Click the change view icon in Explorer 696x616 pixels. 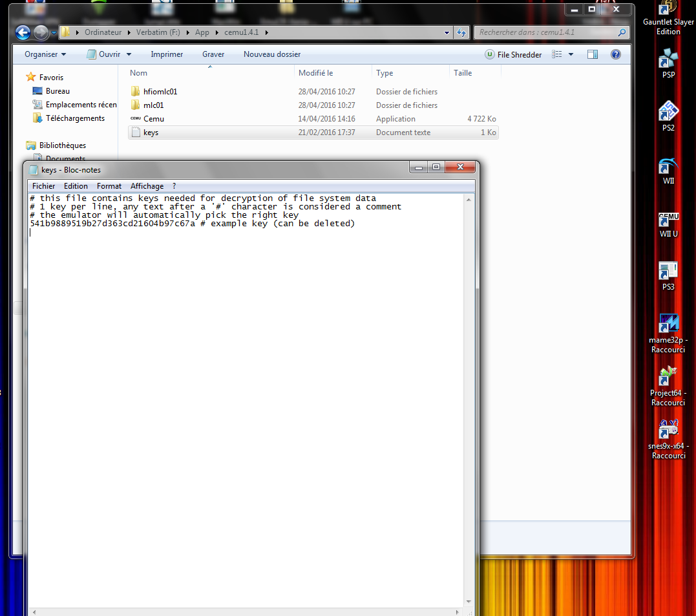click(556, 54)
